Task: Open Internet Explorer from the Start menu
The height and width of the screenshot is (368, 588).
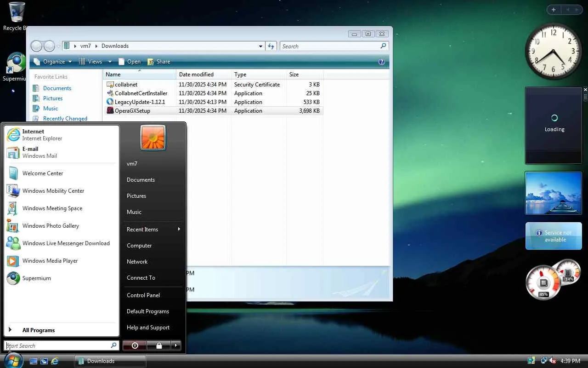Action: [62, 135]
